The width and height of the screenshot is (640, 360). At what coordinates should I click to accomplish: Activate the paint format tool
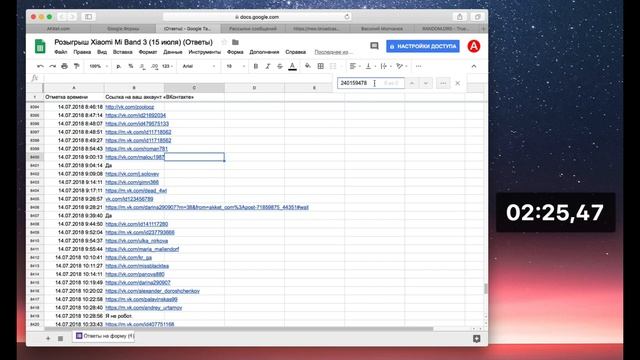[x=76, y=66]
